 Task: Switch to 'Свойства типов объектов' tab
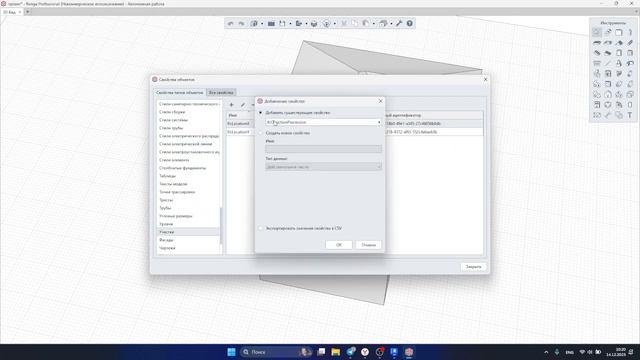click(x=180, y=93)
